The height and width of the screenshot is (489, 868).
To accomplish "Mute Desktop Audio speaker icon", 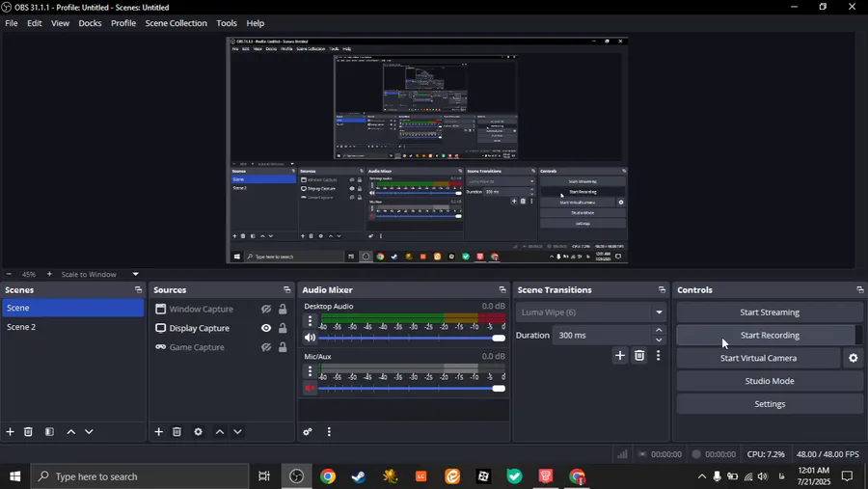I will [x=310, y=338].
